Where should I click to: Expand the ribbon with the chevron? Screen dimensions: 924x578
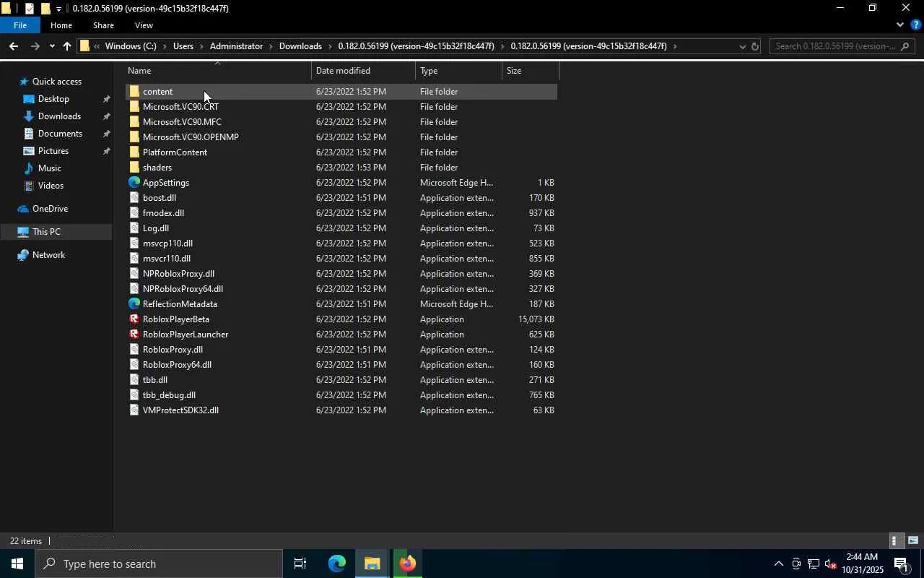899,25
